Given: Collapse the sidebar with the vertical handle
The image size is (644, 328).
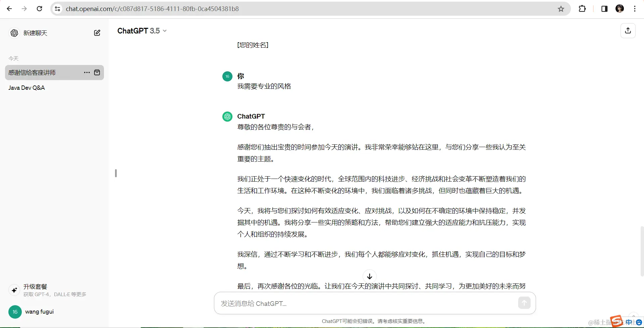Looking at the screenshot, I should (116, 173).
